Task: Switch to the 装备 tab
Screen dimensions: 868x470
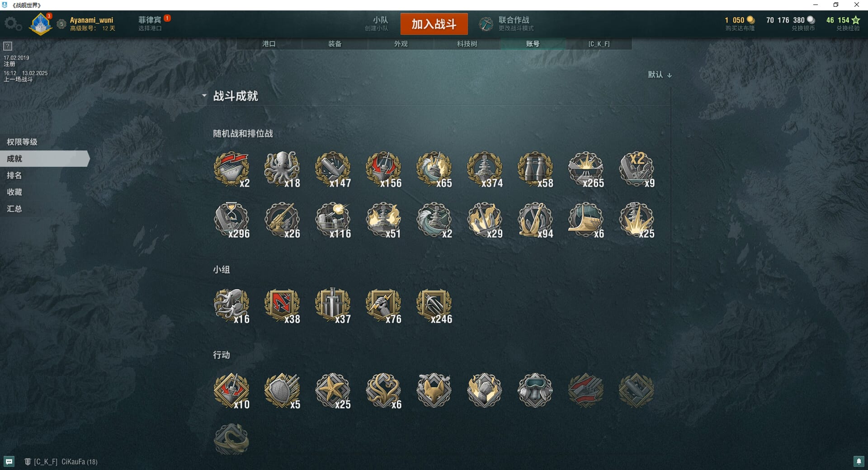Action: 335,44
